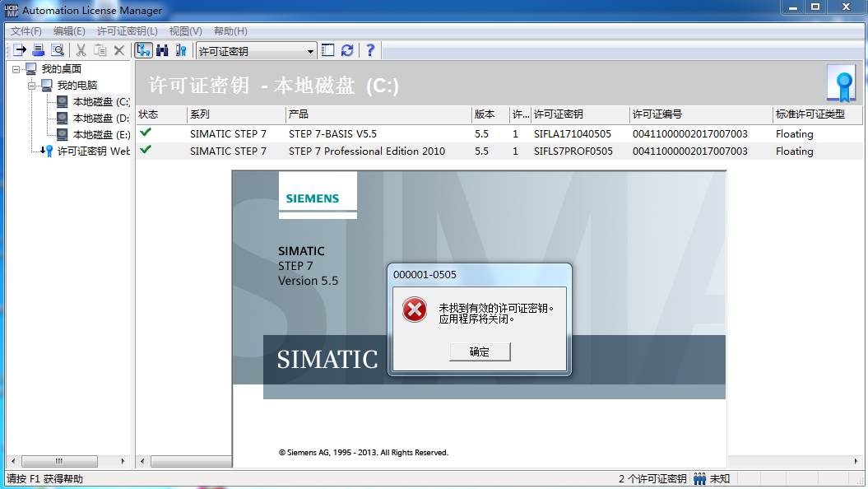Select the STEP 7 Professional Edition 2010 row
Viewport: 868px width, 489px height.
[366, 151]
